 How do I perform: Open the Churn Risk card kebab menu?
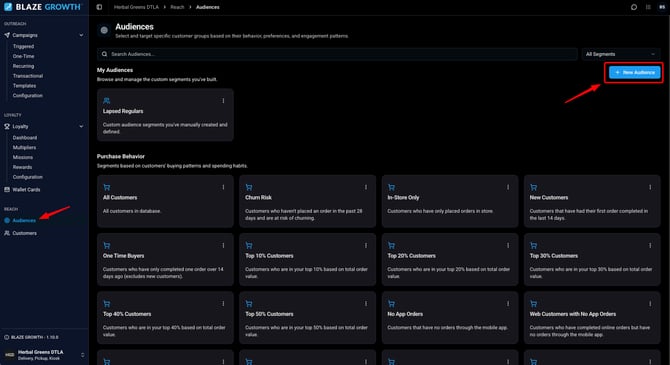tap(366, 187)
